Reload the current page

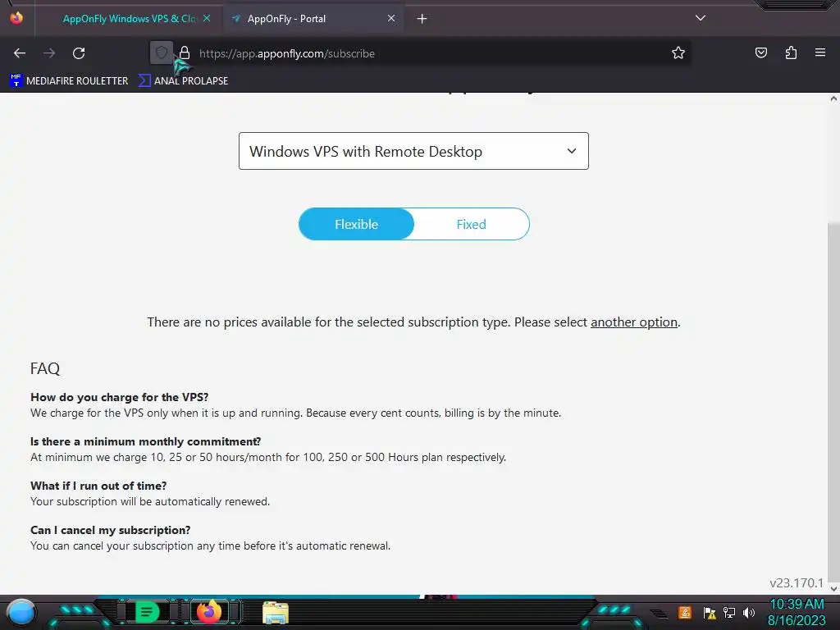(79, 53)
